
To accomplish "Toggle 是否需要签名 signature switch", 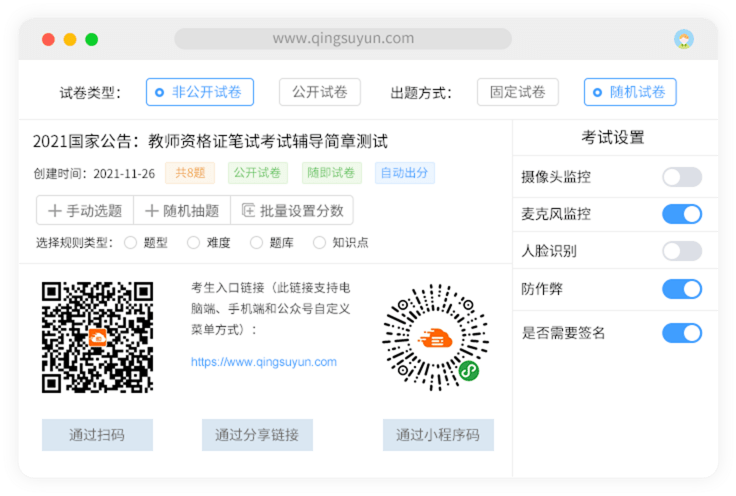I will tap(682, 333).
